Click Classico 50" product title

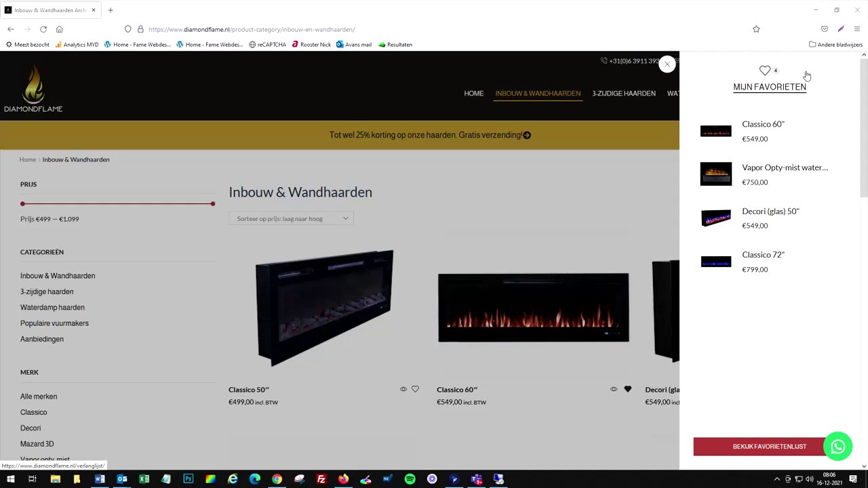click(249, 390)
